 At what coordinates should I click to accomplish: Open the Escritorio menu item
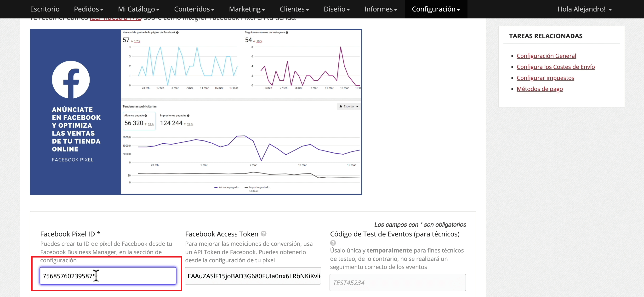(x=45, y=9)
